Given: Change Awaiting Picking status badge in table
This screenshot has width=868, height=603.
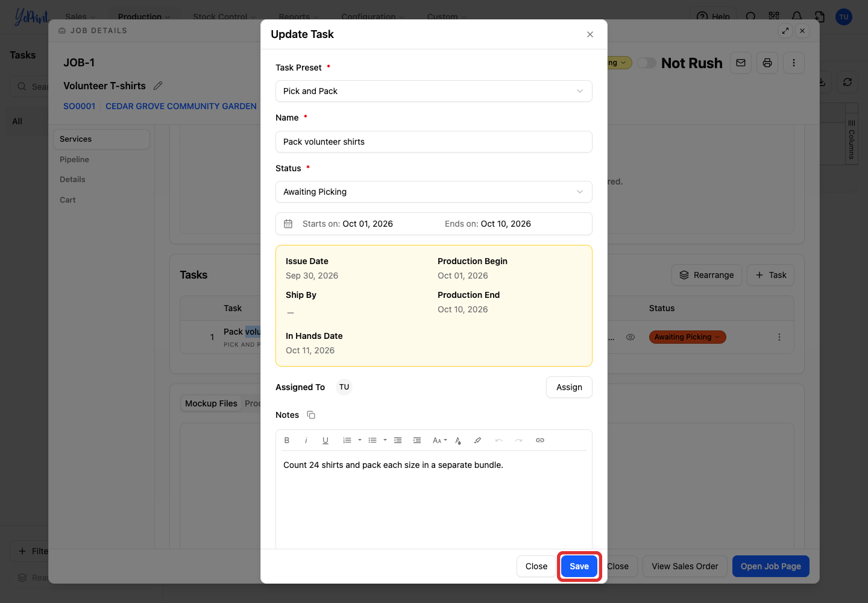Looking at the screenshot, I should (x=687, y=337).
